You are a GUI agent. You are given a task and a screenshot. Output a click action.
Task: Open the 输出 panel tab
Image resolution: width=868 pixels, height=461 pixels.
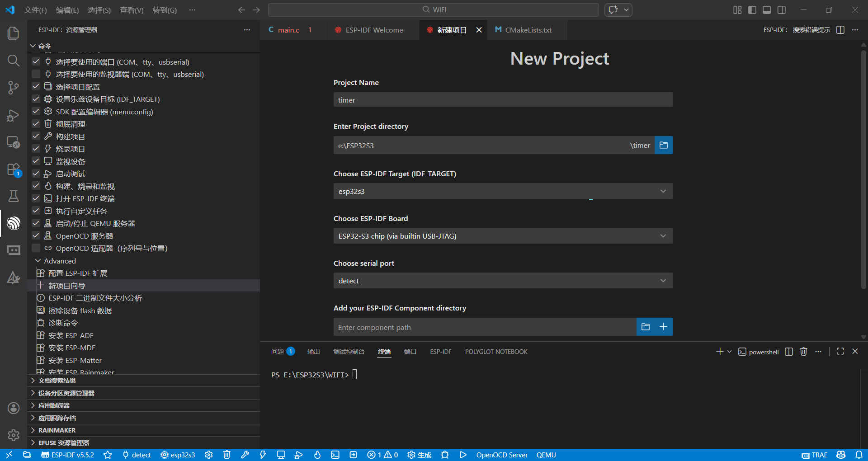click(x=313, y=352)
